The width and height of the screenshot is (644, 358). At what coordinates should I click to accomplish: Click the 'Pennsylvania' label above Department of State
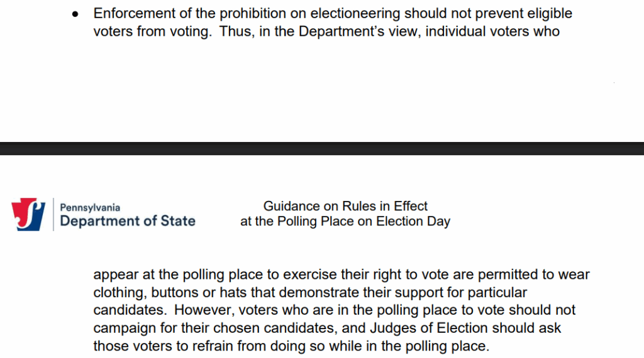click(x=90, y=207)
